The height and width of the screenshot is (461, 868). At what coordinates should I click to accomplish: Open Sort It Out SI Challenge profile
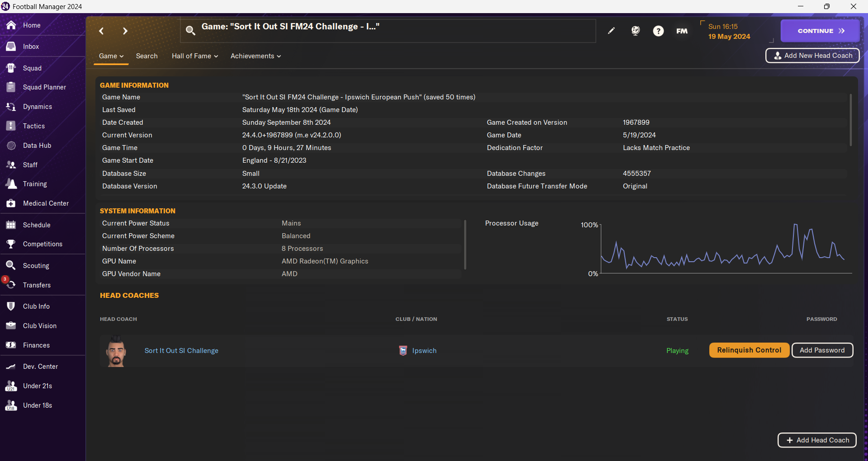[x=181, y=351]
